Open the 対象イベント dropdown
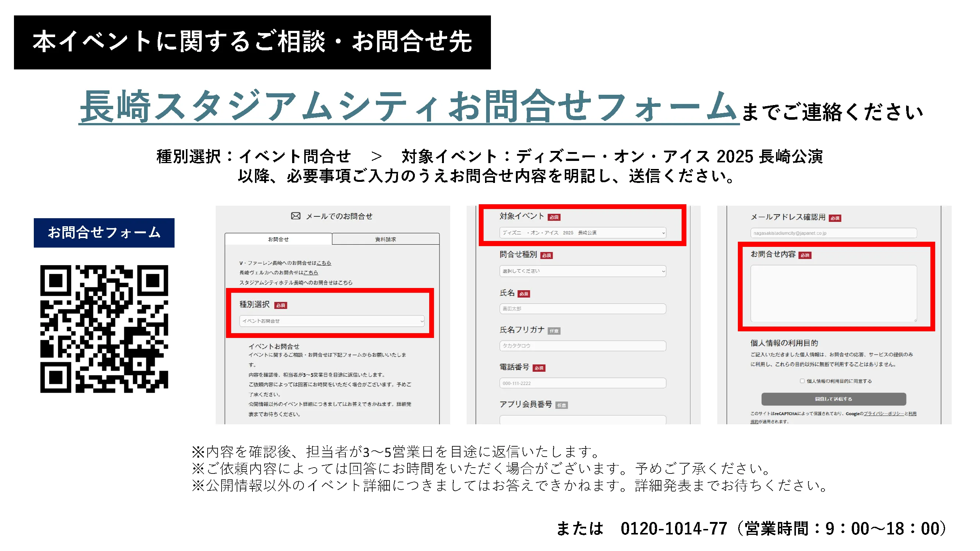 (582, 233)
